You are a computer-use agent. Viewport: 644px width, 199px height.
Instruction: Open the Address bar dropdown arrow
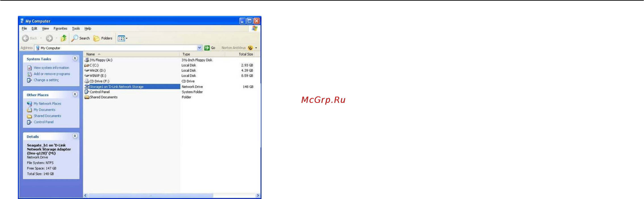point(199,48)
